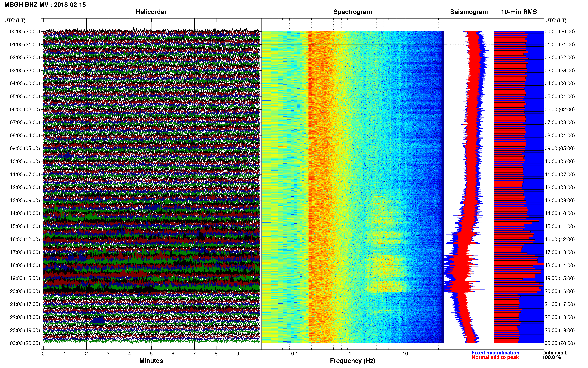Click the right '23:00 (19:00)' time label
This screenshot has width=588, height=368.
560,330
